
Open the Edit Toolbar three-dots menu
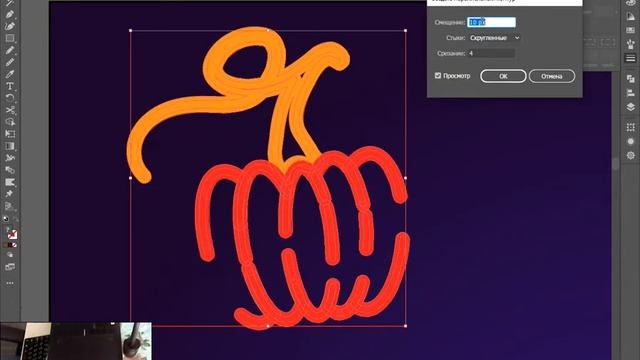coord(10,283)
